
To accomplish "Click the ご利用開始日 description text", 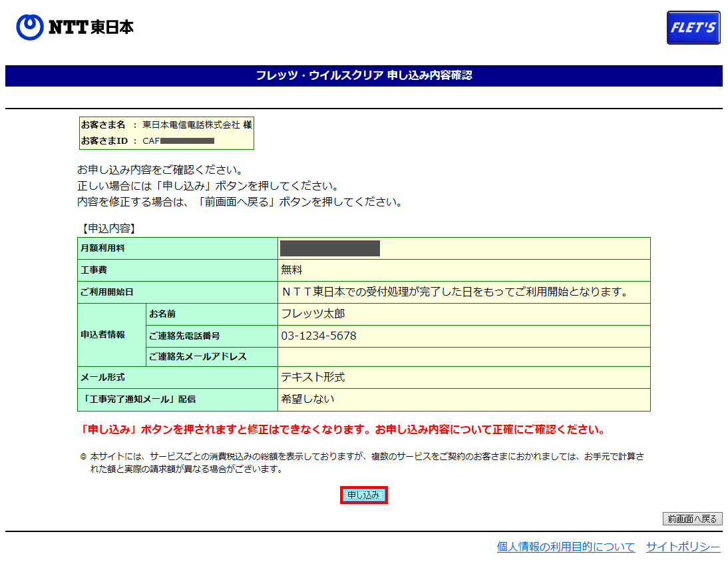I will pyautogui.click(x=455, y=292).
